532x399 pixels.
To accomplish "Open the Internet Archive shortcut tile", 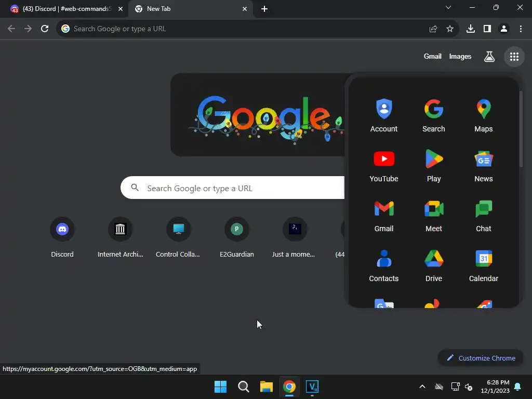I will (x=120, y=237).
